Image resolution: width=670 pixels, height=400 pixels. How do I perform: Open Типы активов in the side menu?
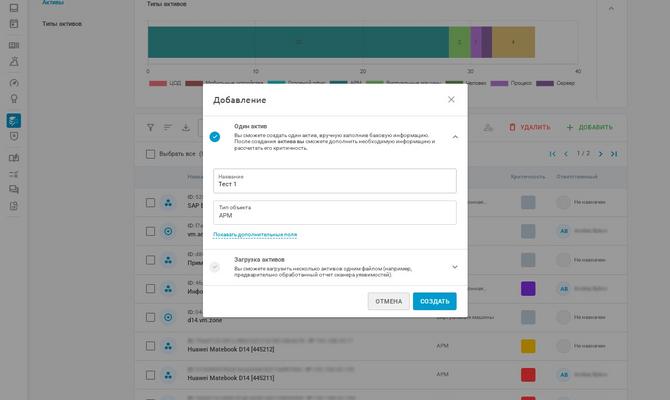click(63, 22)
